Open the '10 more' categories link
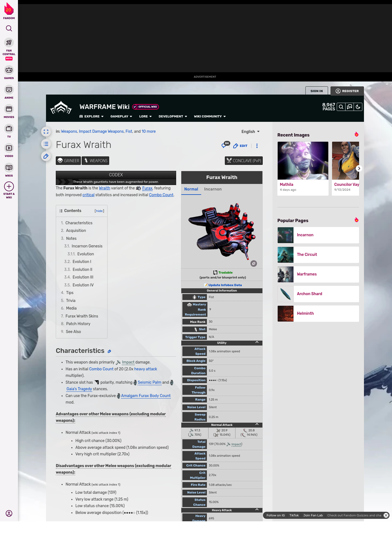Viewport: 392px width, 545px height. point(149,131)
